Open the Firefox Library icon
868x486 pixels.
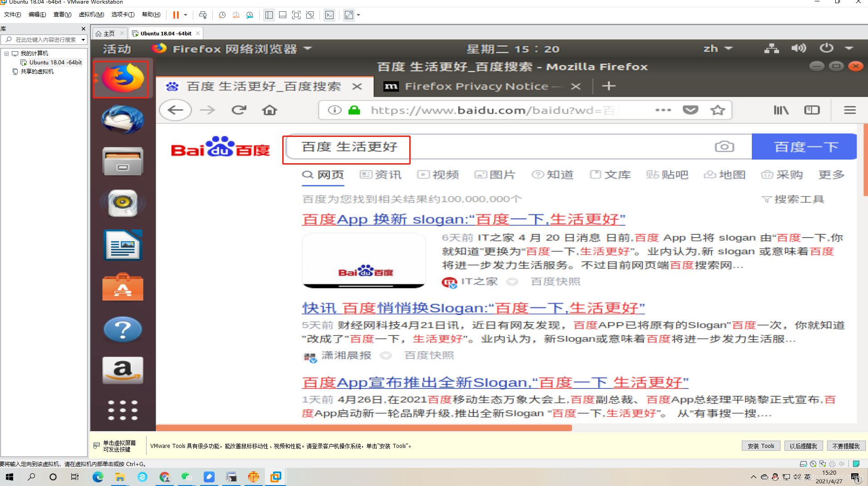[781, 110]
